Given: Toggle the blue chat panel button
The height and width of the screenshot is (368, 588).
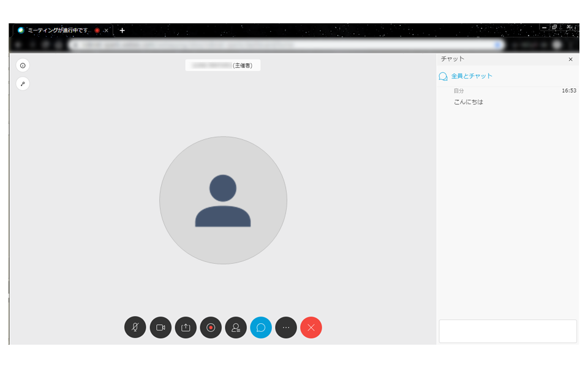Looking at the screenshot, I should click(261, 328).
